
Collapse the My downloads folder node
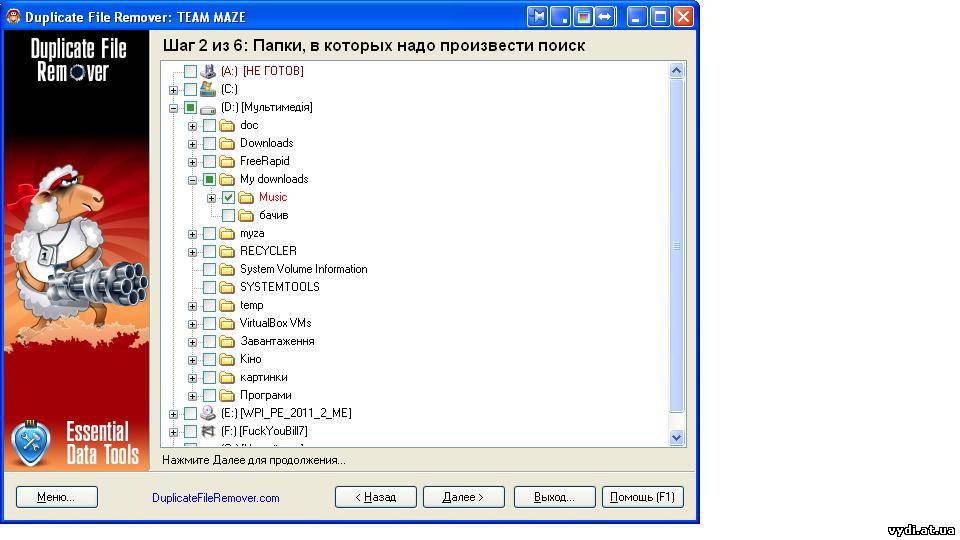192,181
